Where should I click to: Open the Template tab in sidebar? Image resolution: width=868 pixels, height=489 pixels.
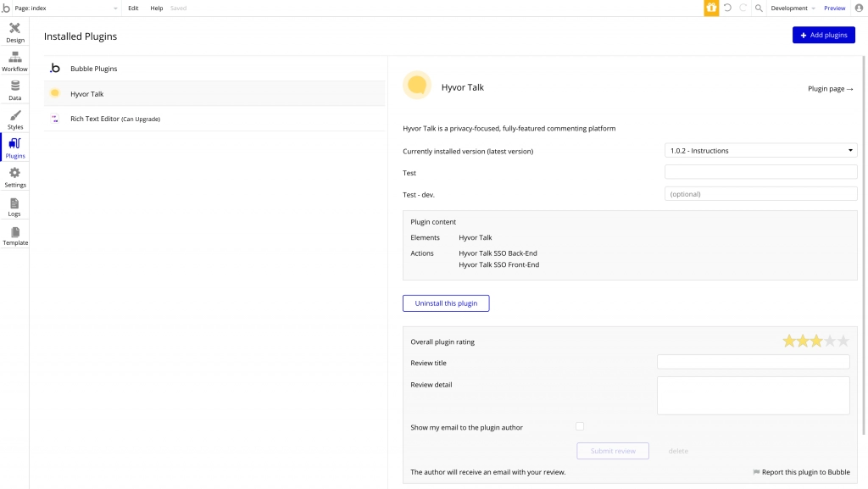(15, 235)
